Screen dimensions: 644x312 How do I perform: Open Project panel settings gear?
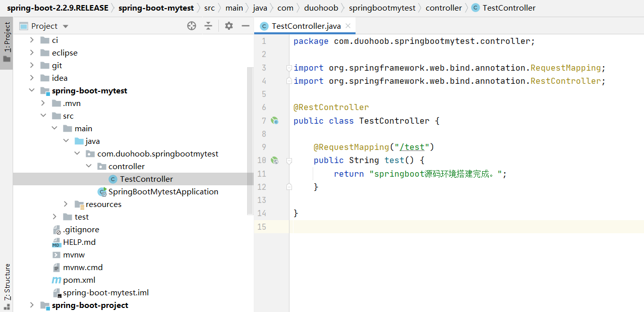tap(229, 26)
